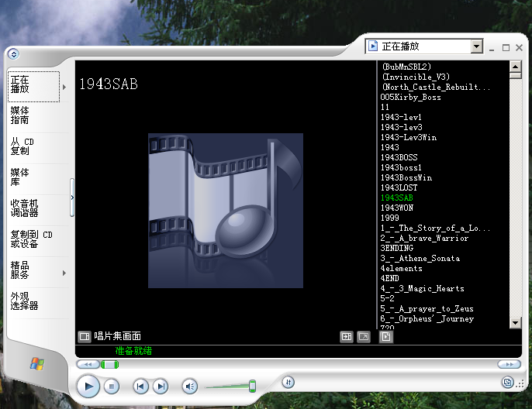Click the maximize video window icon

347,336
